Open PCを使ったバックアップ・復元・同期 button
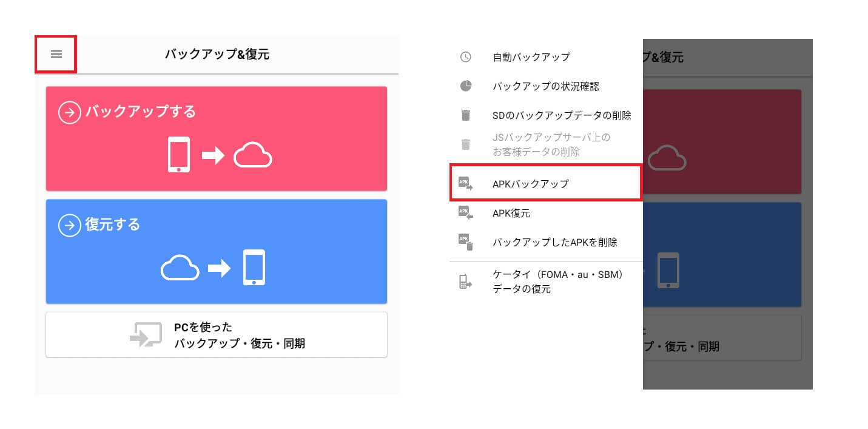The width and height of the screenshot is (868, 429). tap(217, 335)
